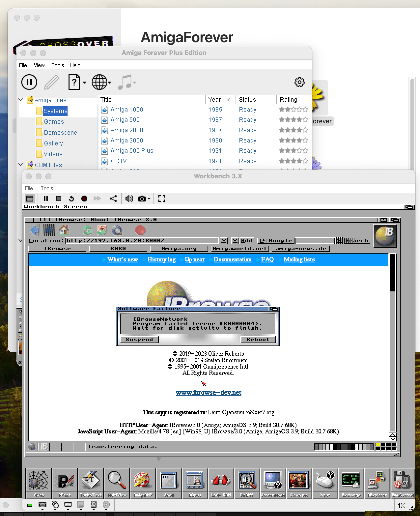420x516 pixels.
Task: Click the IBrowse find magnifier icon
Action: pyautogui.click(x=117, y=230)
